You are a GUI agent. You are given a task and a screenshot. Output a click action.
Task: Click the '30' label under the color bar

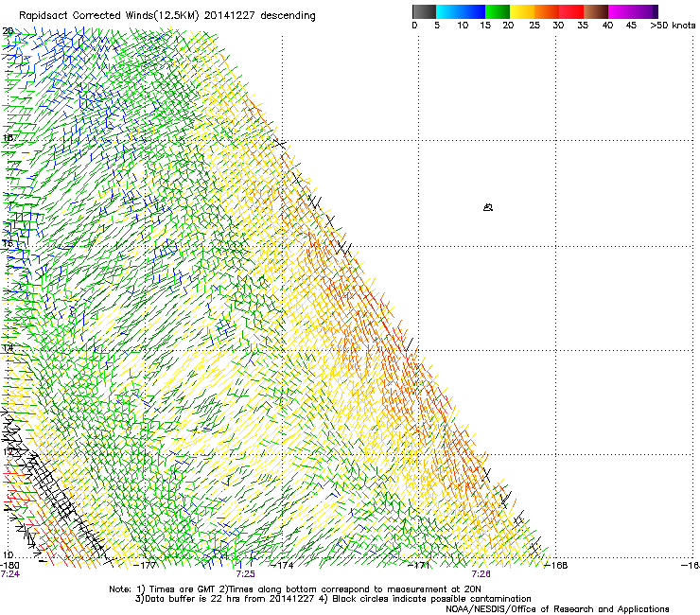point(558,26)
